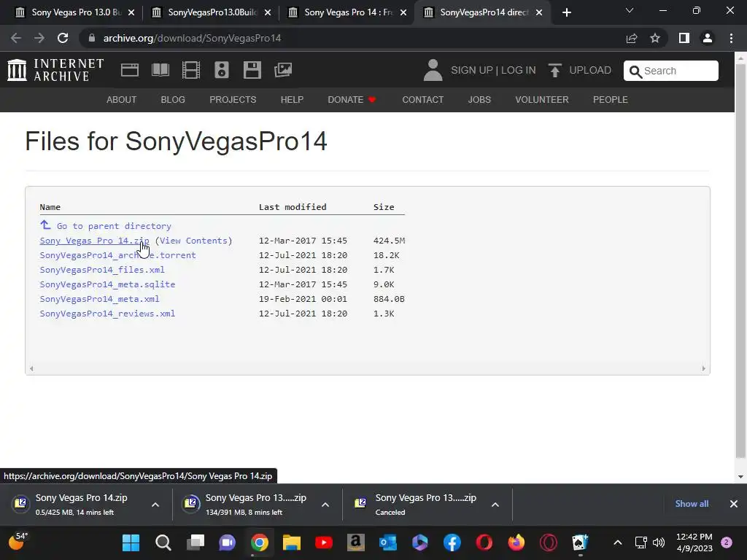Reload the current page

pos(63,38)
